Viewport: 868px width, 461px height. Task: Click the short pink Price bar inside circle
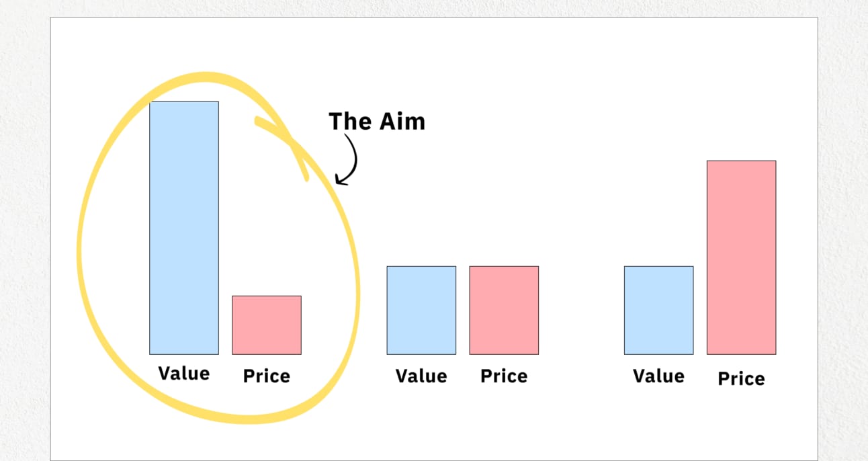pos(267,325)
